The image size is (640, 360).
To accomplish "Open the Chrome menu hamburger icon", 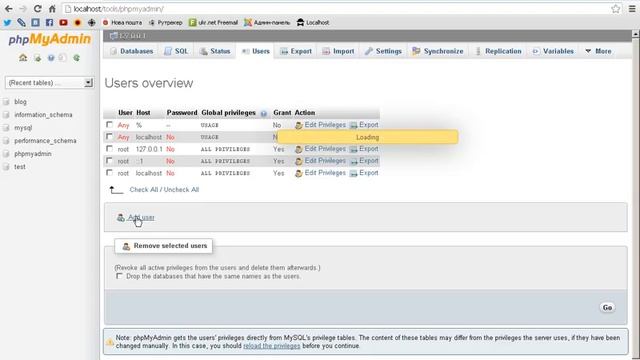I will point(632,9).
